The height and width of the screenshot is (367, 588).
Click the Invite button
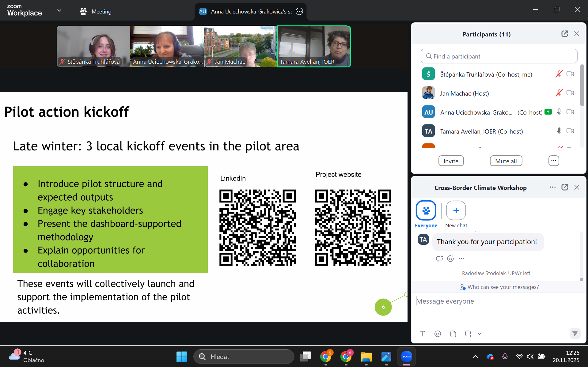click(x=451, y=161)
